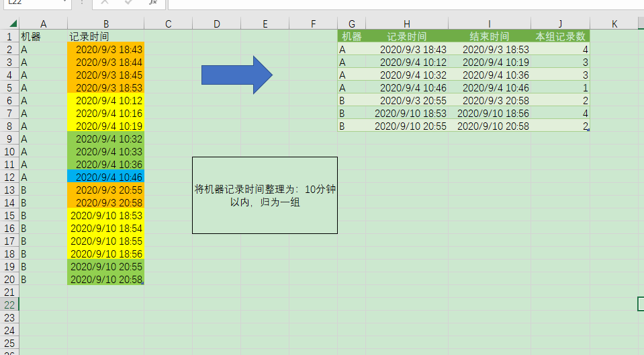Click cell 2020/9/4 10:33
The image size is (644, 355).
(106, 151)
